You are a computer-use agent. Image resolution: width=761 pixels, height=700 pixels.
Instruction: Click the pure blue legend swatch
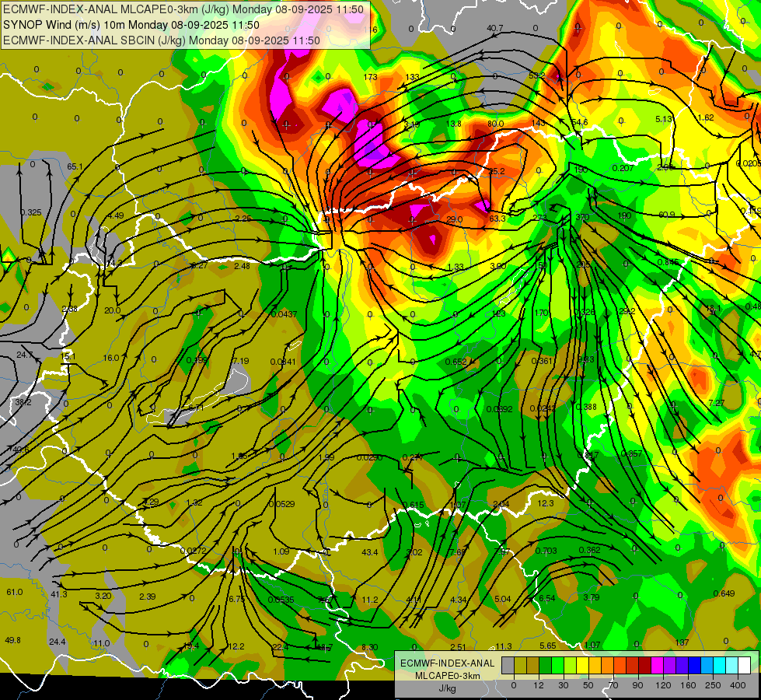point(694,665)
